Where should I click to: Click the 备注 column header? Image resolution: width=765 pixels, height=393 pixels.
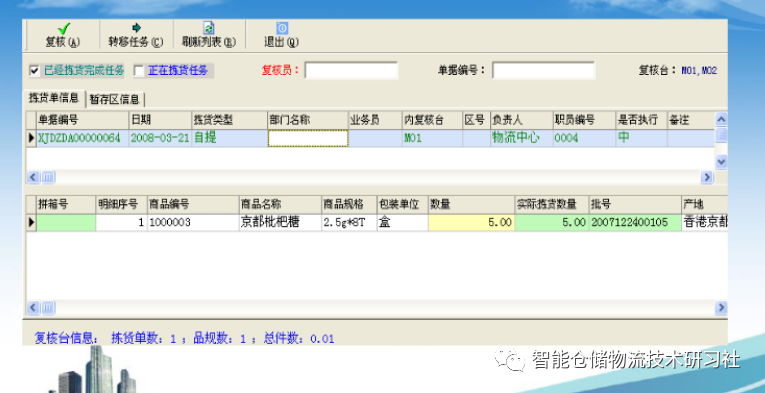pos(691,120)
